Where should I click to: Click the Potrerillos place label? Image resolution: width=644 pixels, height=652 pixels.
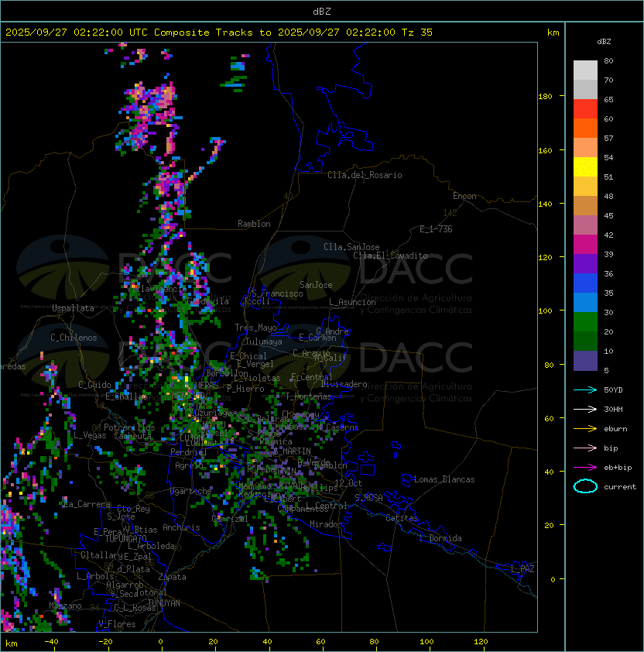point(129,427)
